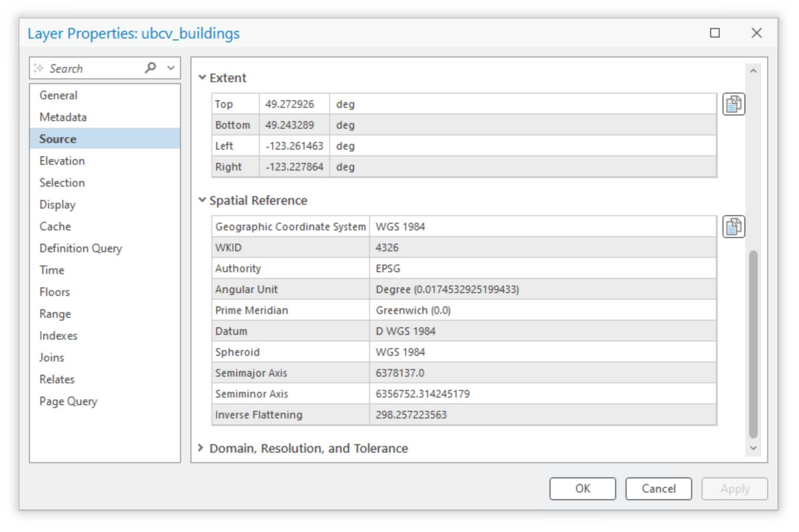The height and width of the screenshot is (532, 799).
Task: Collapse the Spatial Reference section
Action: tap(202, 200)
